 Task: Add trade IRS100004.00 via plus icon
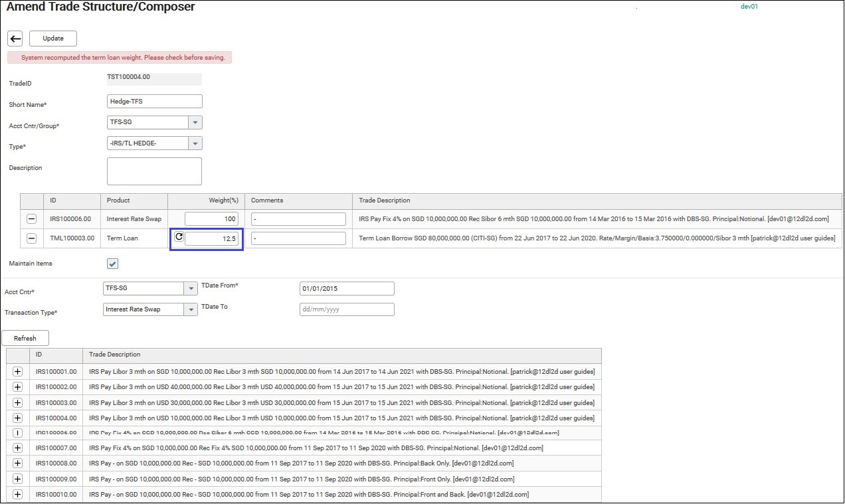(18, 418)
